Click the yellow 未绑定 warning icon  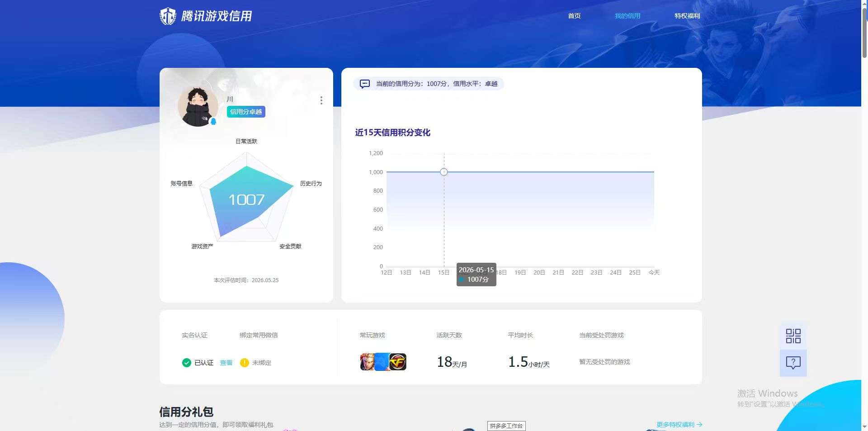[x=245, y=363]
